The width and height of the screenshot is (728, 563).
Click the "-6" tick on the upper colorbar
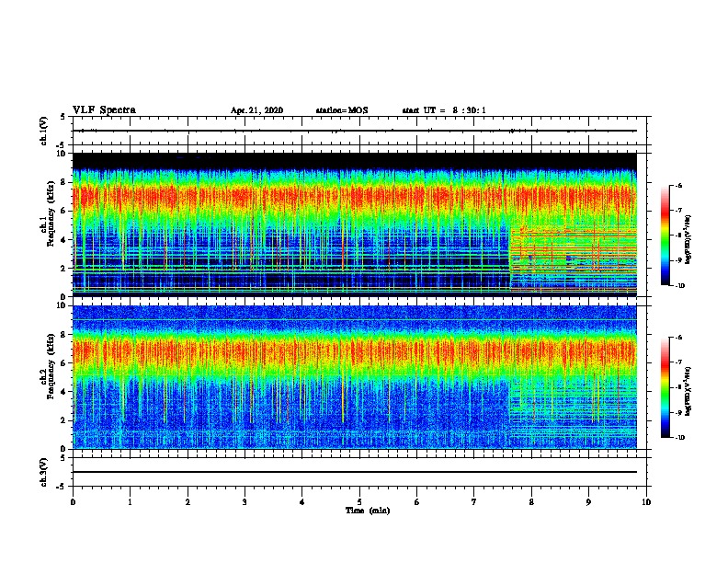coord(678,185)
